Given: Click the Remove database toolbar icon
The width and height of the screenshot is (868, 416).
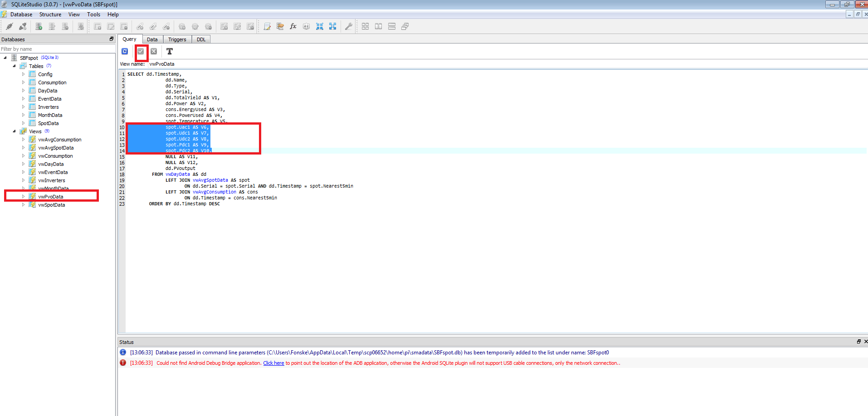Looking at the screenshot, I should coord(65,26).
